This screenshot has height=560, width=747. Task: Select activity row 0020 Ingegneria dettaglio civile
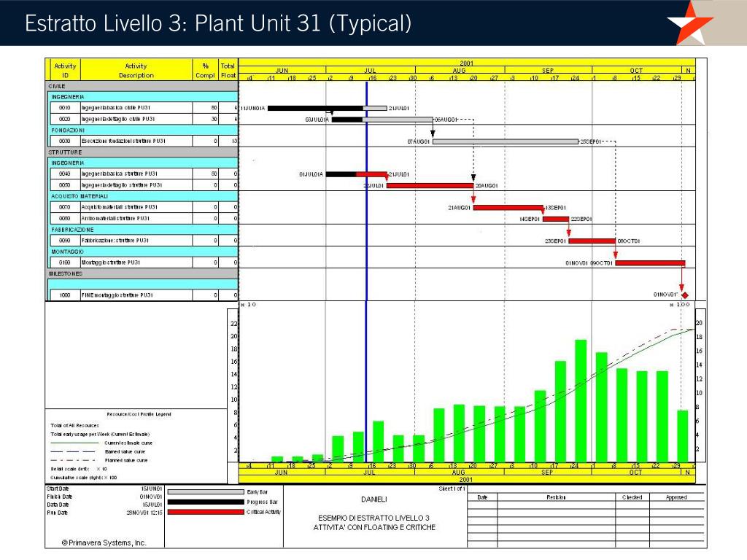(x=144, y=119)
